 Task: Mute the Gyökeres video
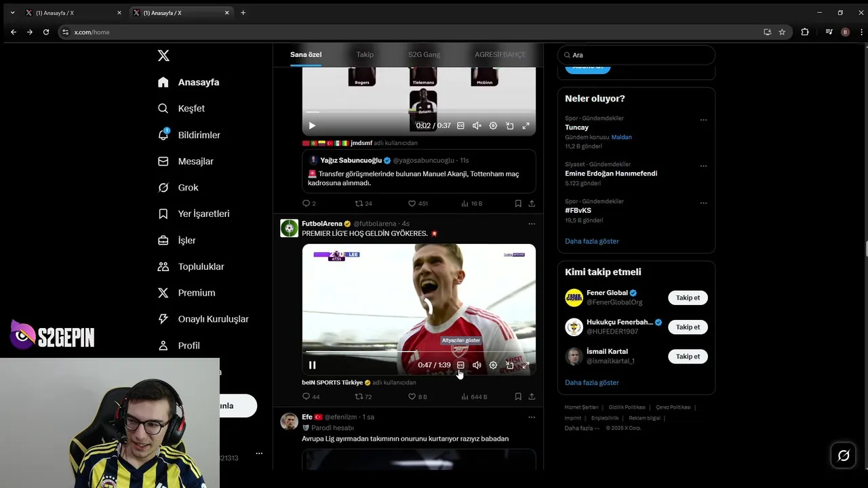(477, 365)
